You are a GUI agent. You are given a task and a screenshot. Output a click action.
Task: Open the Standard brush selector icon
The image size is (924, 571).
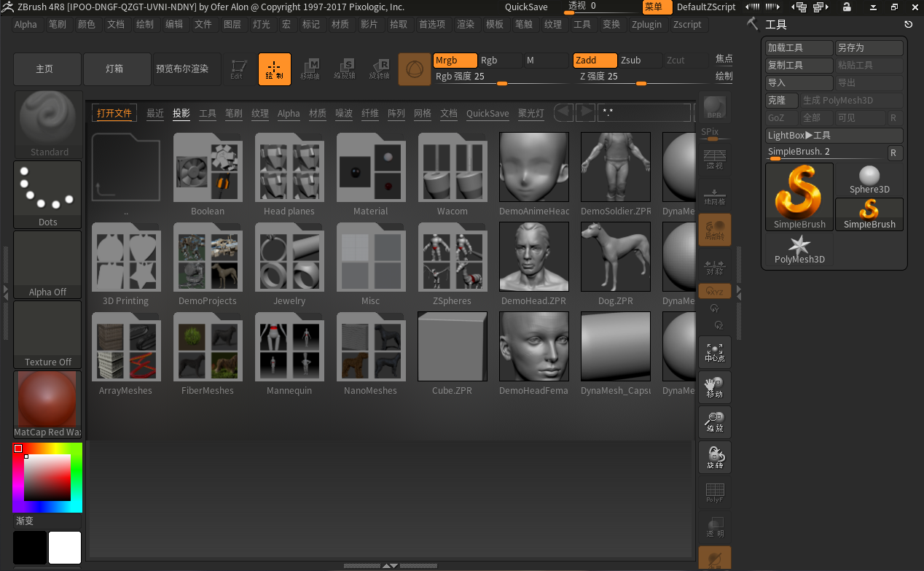click(49, 124)
